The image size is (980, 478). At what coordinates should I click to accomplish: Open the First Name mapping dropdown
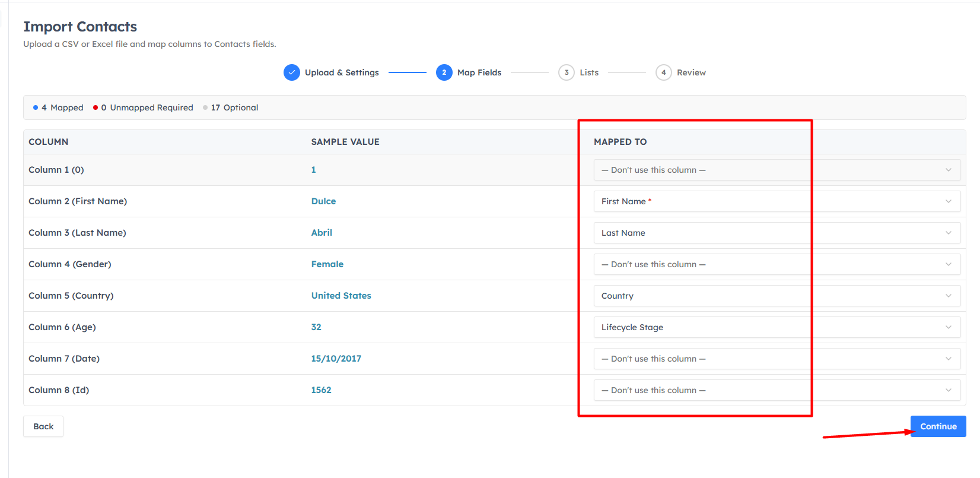777,201
